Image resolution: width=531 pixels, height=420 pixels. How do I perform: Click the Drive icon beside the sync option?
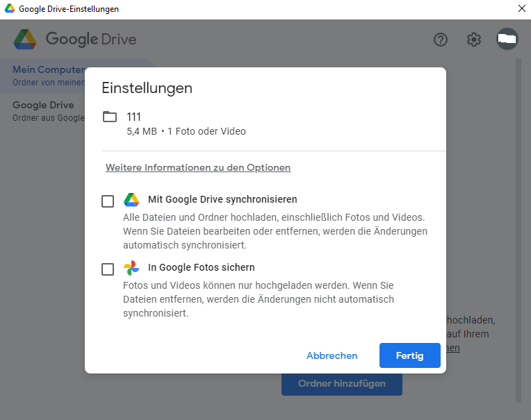click(131, 200)
